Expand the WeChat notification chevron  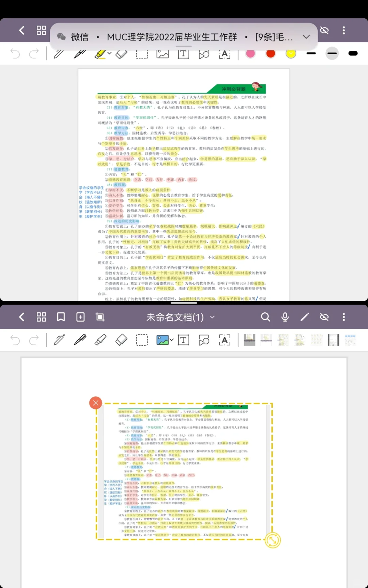[x=306, y=37]
